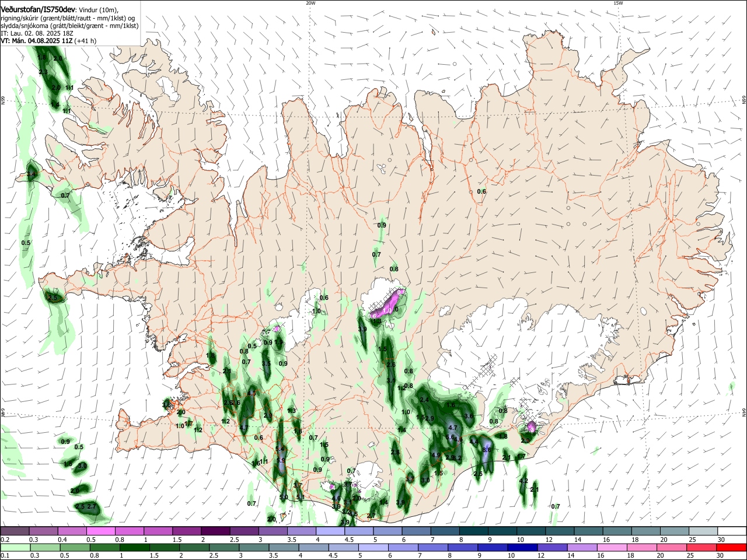Click the magenta swatch starting at 1 in snow legend
This screenshot has width=747, height=560.
[158, 531]
